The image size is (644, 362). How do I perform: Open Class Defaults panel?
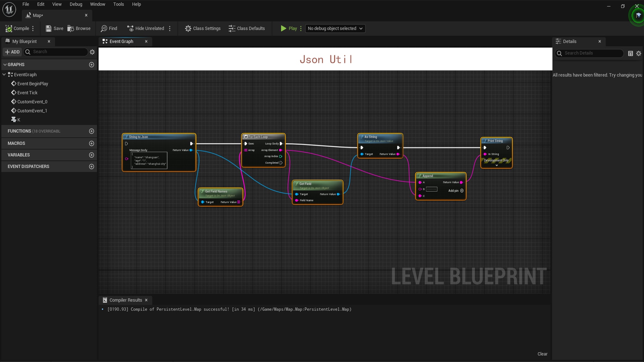click(x=247, y=28)
